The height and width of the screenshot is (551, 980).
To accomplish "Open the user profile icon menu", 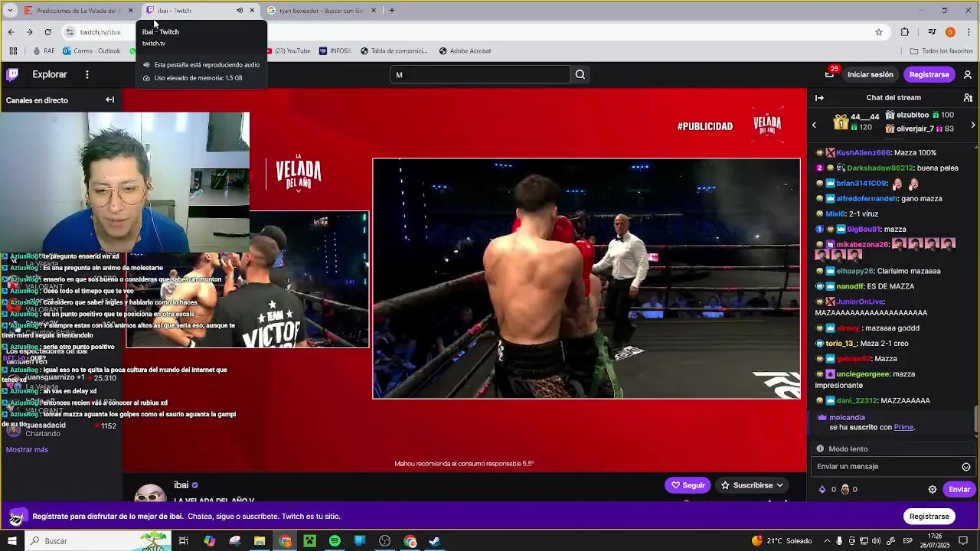I will coord(968,74).
